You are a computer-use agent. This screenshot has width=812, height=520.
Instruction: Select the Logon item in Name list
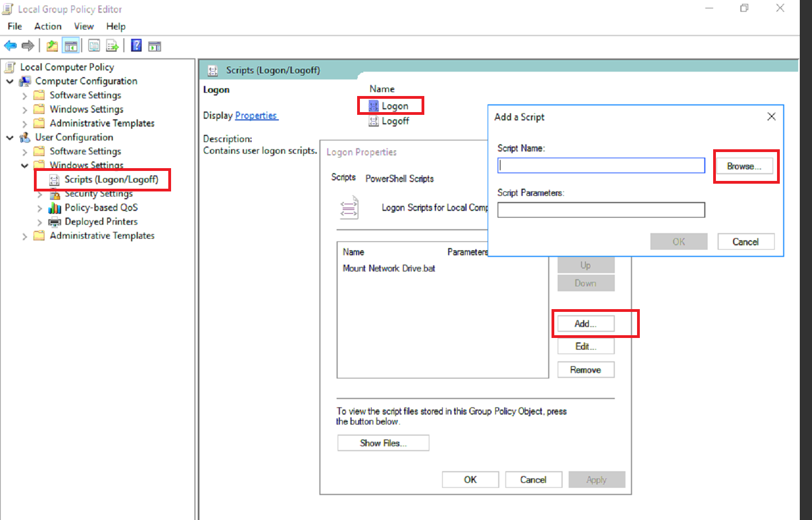click(x=395, y=106)
